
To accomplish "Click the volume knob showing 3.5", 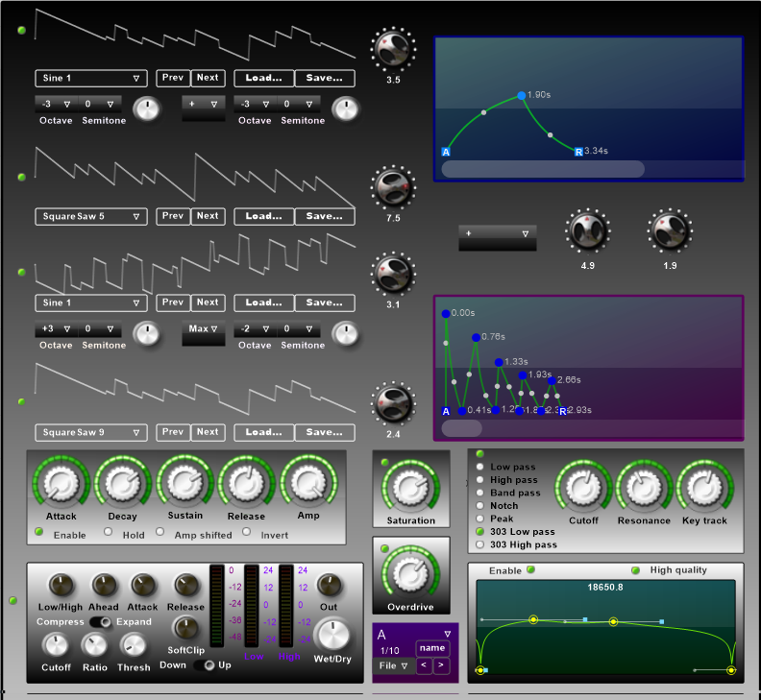I will tap(393, 49).
